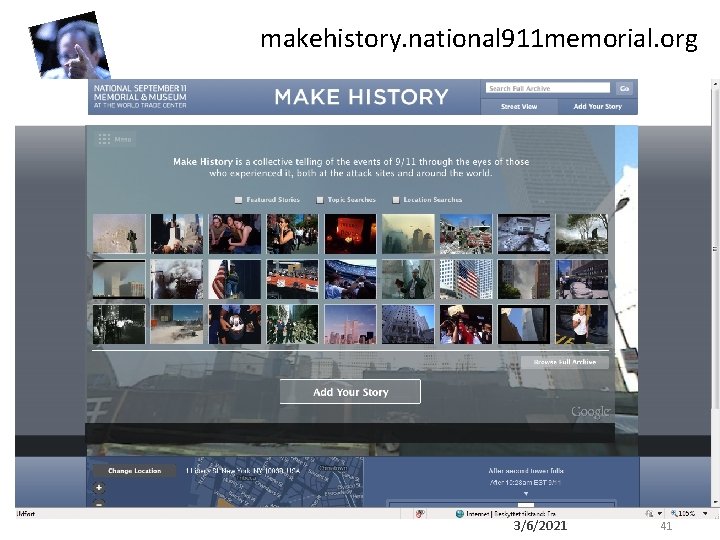Open the street with parked cars thumbnail
The width and height of the screenshot is (720, 540).
(x=582, y=279)
